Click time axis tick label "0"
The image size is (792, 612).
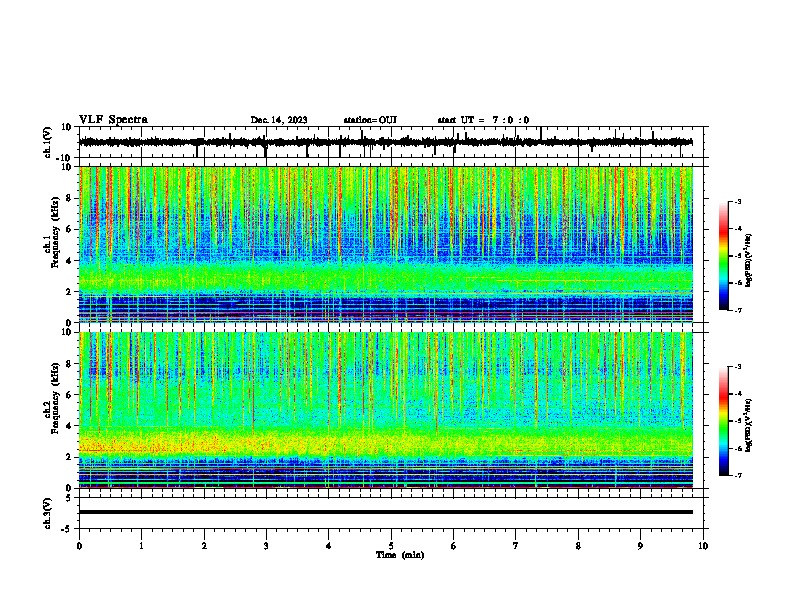pos(79,546)
